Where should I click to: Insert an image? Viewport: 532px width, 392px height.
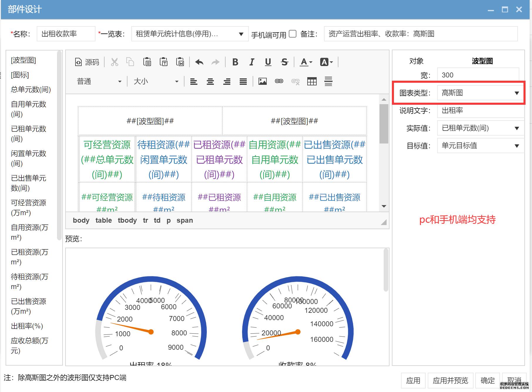(x=263, y=82)
